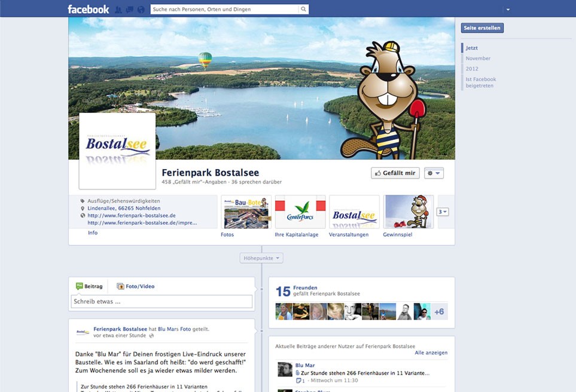The image size is (576, 392).
Task: Open the Höhepunkte dropdown
Action: point(261,258)
